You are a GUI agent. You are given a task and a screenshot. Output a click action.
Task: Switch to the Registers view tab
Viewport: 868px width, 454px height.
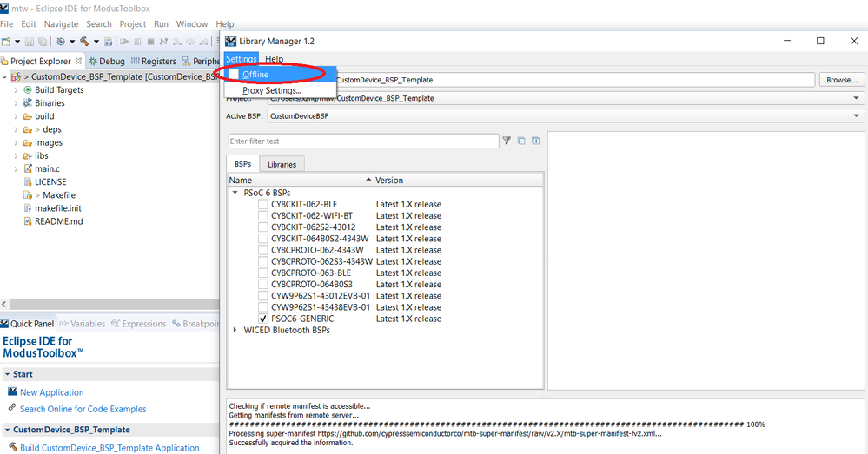153,61
